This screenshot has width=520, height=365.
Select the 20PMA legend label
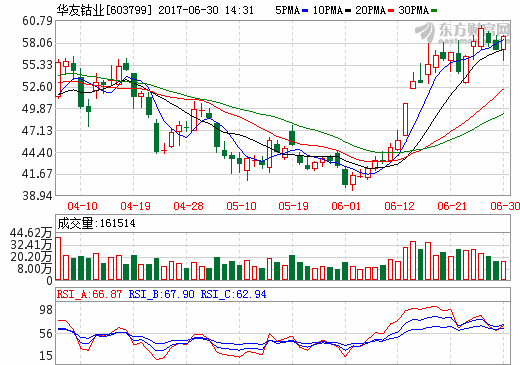coord(370,10)
